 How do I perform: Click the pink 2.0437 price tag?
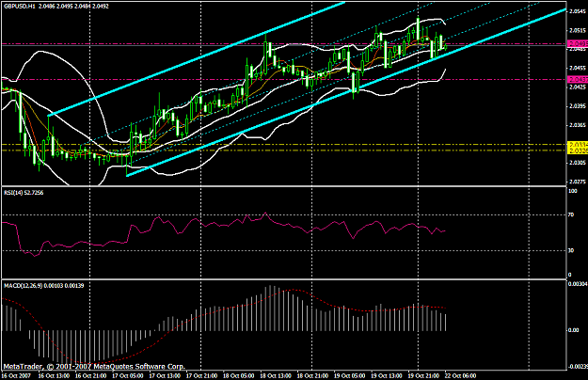(x=578, y=79)
